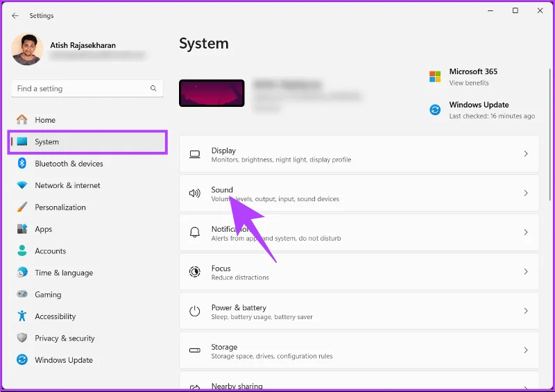The image size is (555, 392).
Task: Click the search magnifier icon
Action: tap(153, 88)
